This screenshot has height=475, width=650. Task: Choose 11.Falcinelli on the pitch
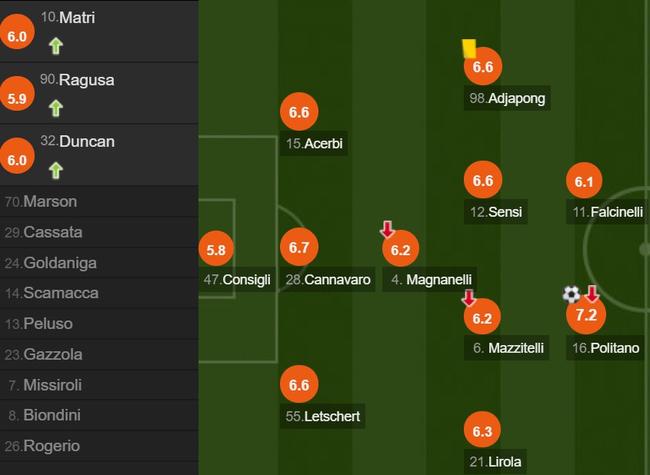click(x=607, y=212)
